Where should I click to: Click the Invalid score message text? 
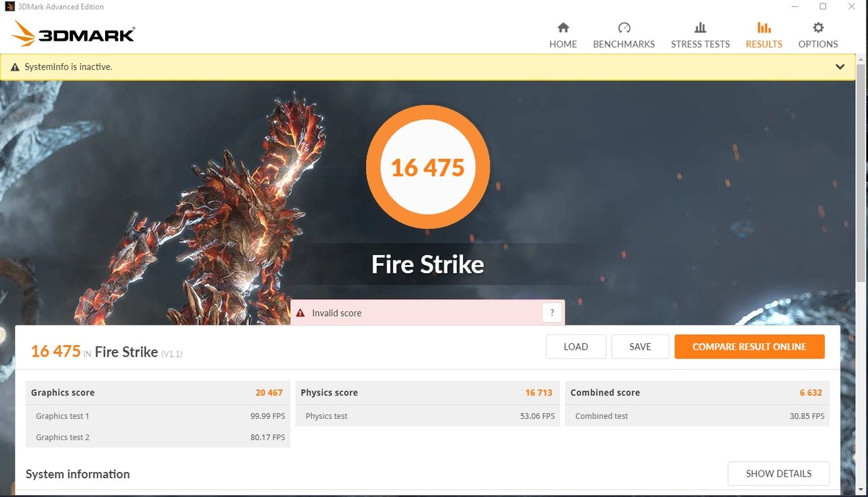pyautogui.click(x=336, y=313)
